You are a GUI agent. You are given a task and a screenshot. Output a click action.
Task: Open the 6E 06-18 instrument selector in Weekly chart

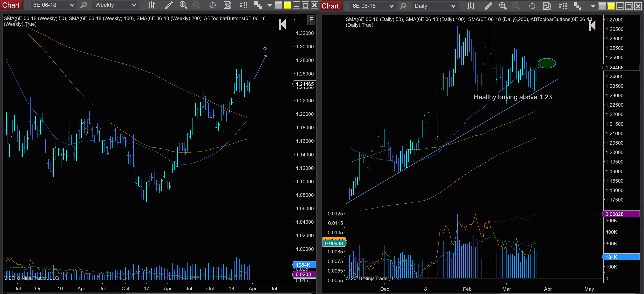tap(54, 5)
